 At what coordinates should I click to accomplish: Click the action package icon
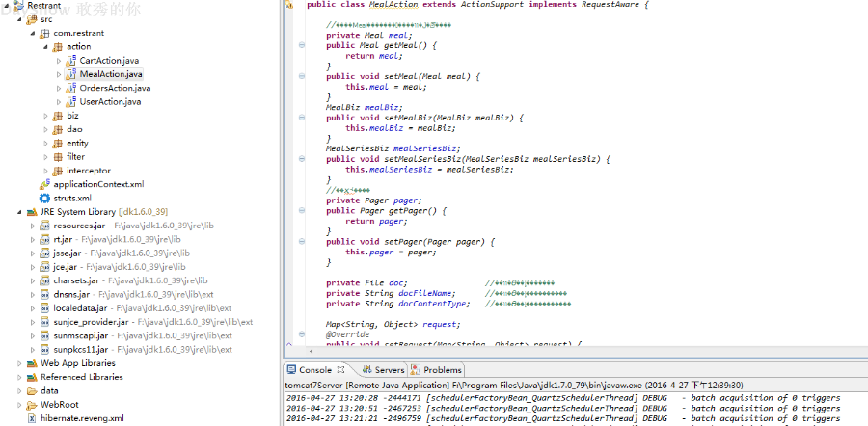click(58, 46)
